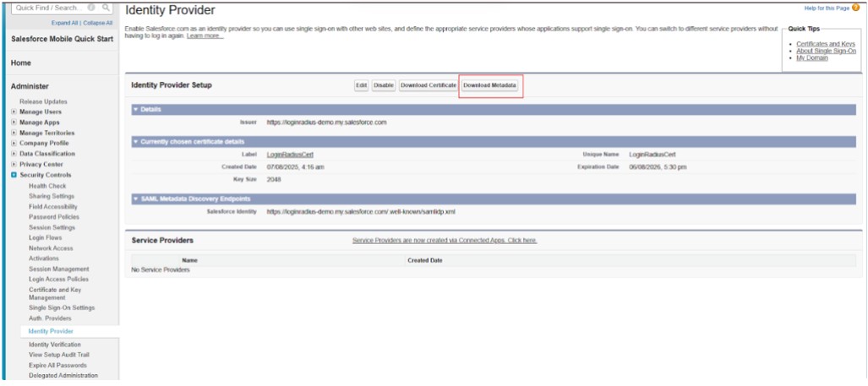Open Expire All Passwords
868x386 pixels.
(x=57, y=366)
